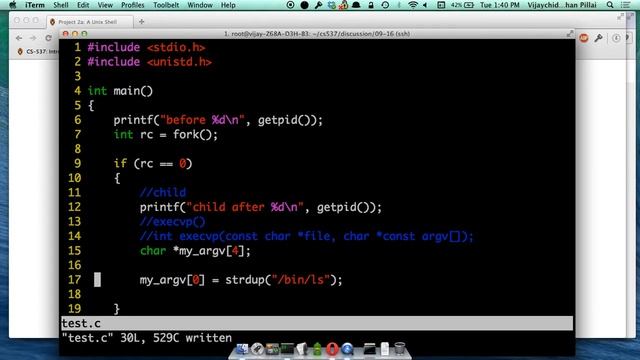Click the "test.c" 30L, 529C written message

147,338
